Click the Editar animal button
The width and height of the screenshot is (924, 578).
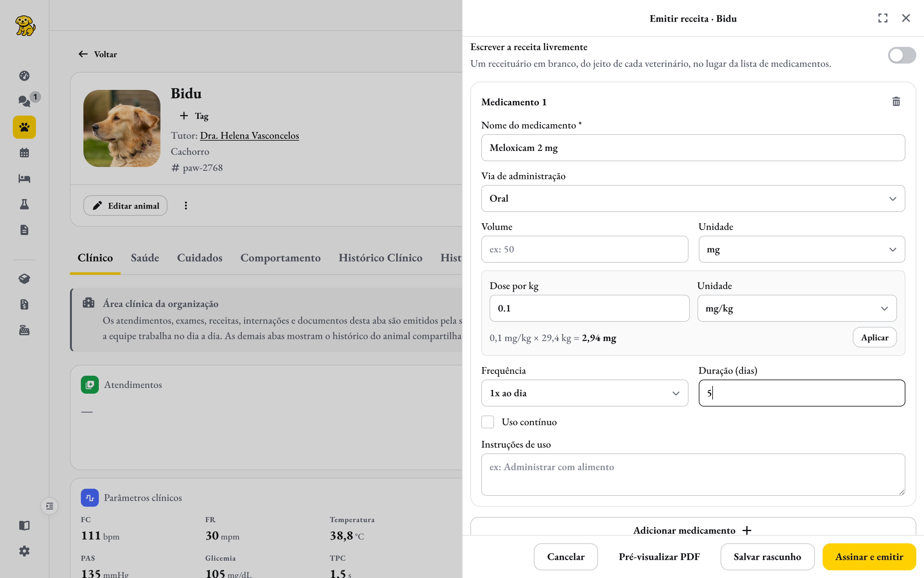[x=125, y=206]
